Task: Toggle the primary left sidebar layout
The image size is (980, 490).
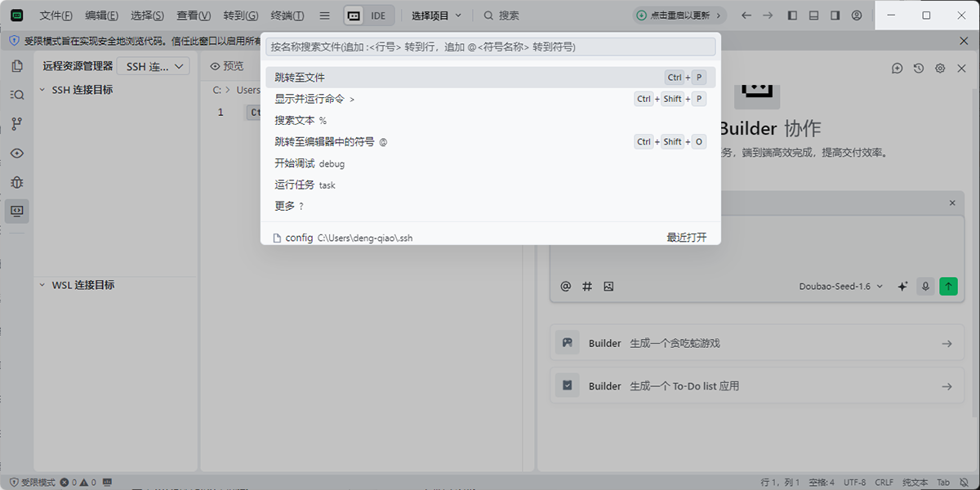Action: click(x=792, y=16)
